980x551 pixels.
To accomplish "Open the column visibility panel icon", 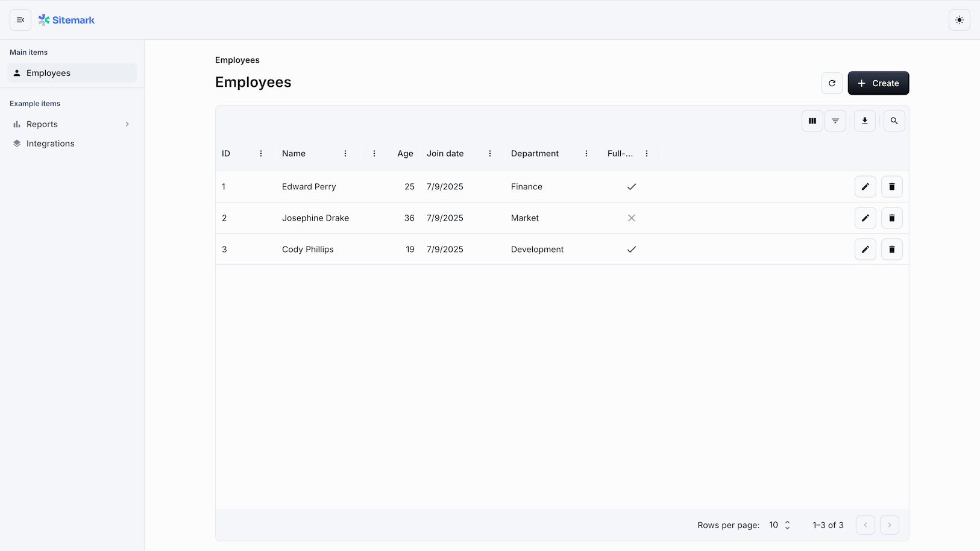I will pyautogui.click(x=812, y=121).
